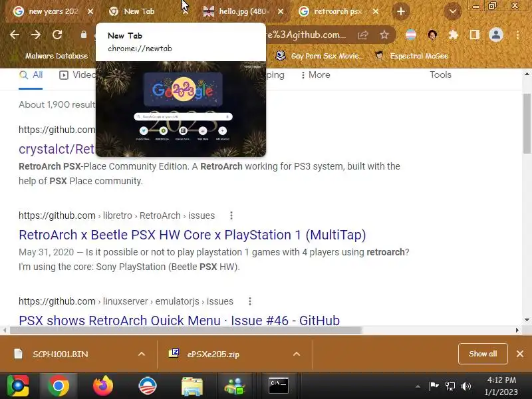The width and height of the screenshot is (532, 399).
Task: Open Chrome from the taskbar
Action: tap(59, 386)
